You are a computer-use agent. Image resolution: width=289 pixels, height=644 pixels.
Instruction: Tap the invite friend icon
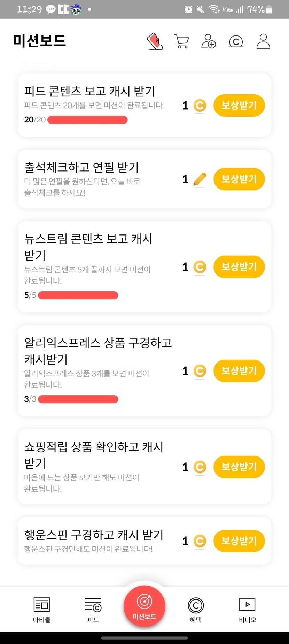tap(209, 41)
